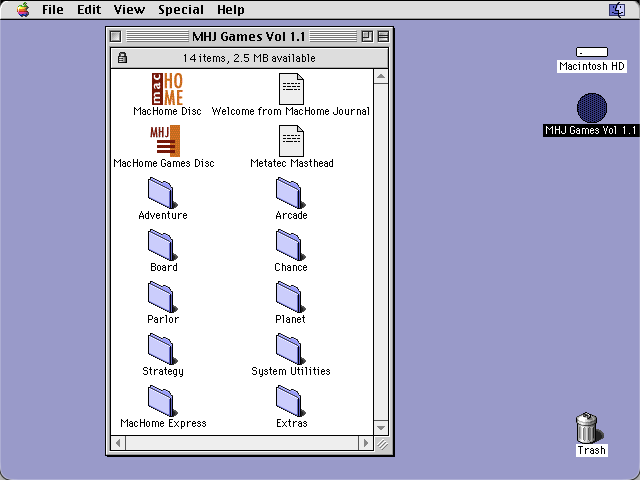640x480 pixels.
Task: Click the 'MacHome Express' folder name
Action: (x=163, y=423)
